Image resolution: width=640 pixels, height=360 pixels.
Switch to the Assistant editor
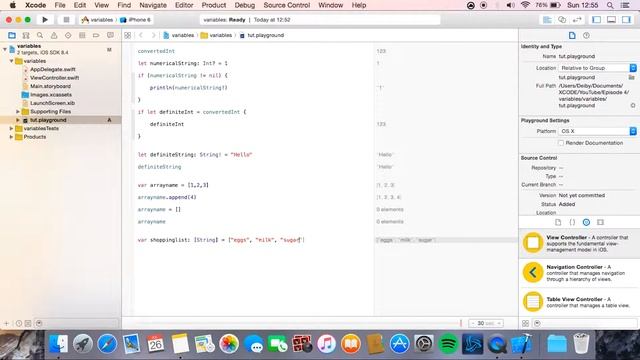click(562, 20)
